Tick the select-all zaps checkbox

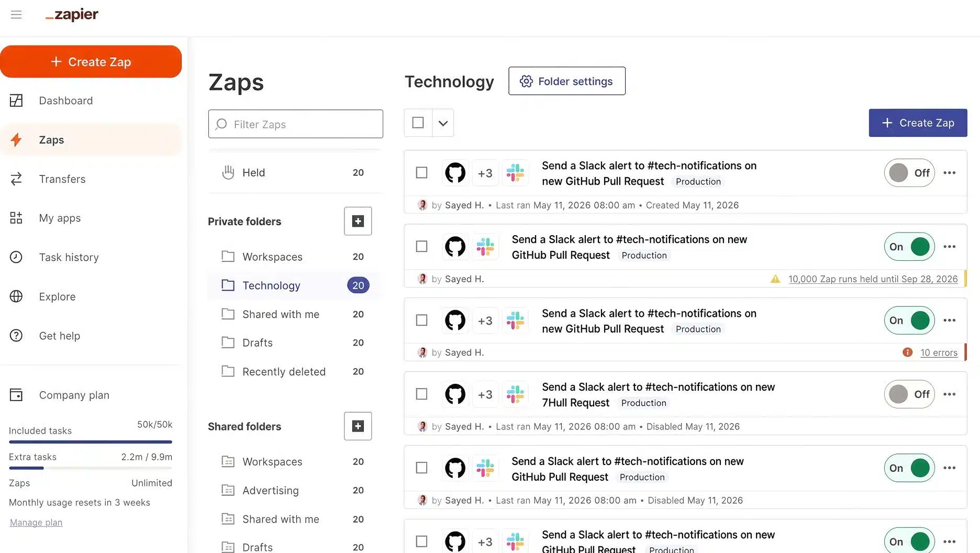tap(418, 123)
